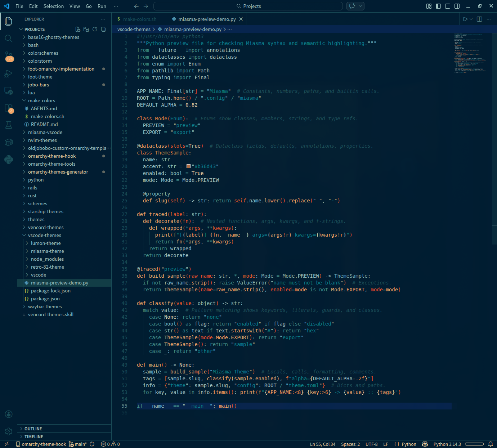Switch to make-colors.sh tab
Image resolution: width=497 pixels, height=448 pixels.
[139, 19]
